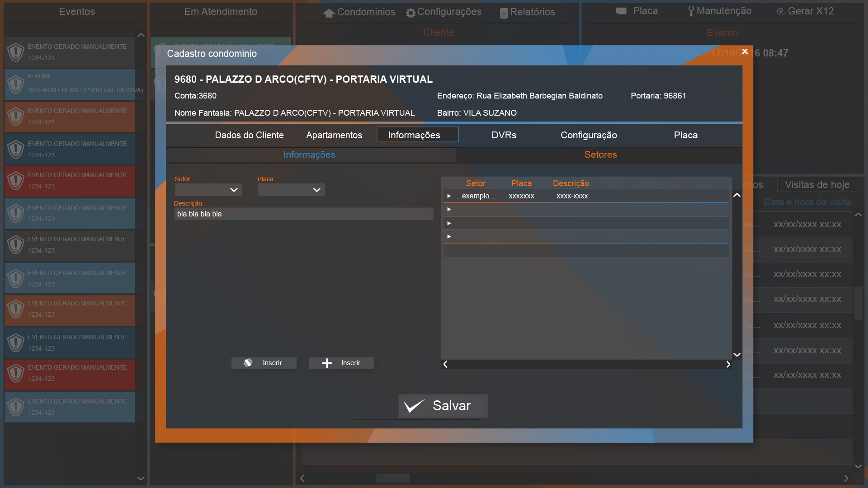Click Eventos panel header
This screenshot has height=488, width=868.
click(77, 12)
